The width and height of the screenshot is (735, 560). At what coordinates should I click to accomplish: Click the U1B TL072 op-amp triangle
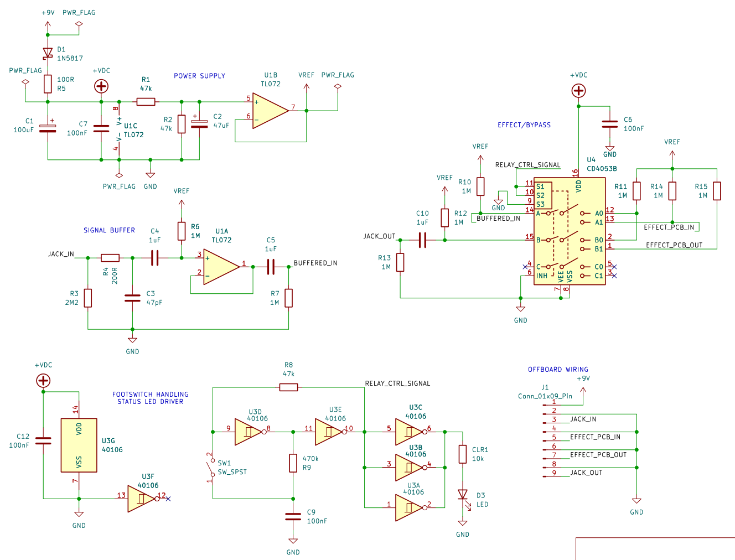click(271, 111)
